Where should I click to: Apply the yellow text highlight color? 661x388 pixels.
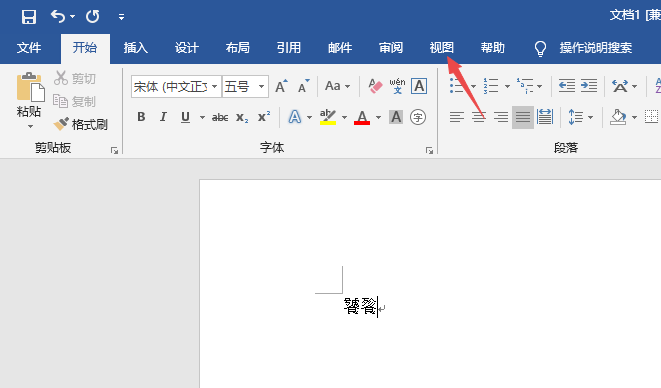328,117
